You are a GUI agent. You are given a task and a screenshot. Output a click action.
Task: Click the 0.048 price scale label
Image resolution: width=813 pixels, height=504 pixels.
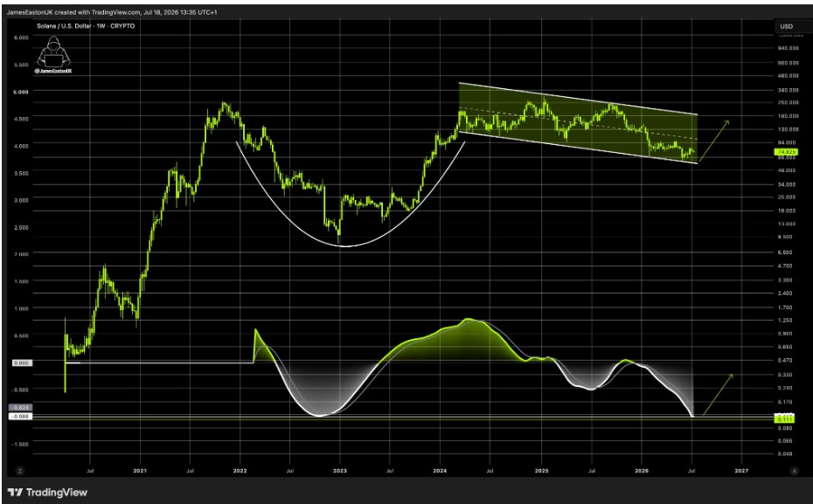coord(785,453)
